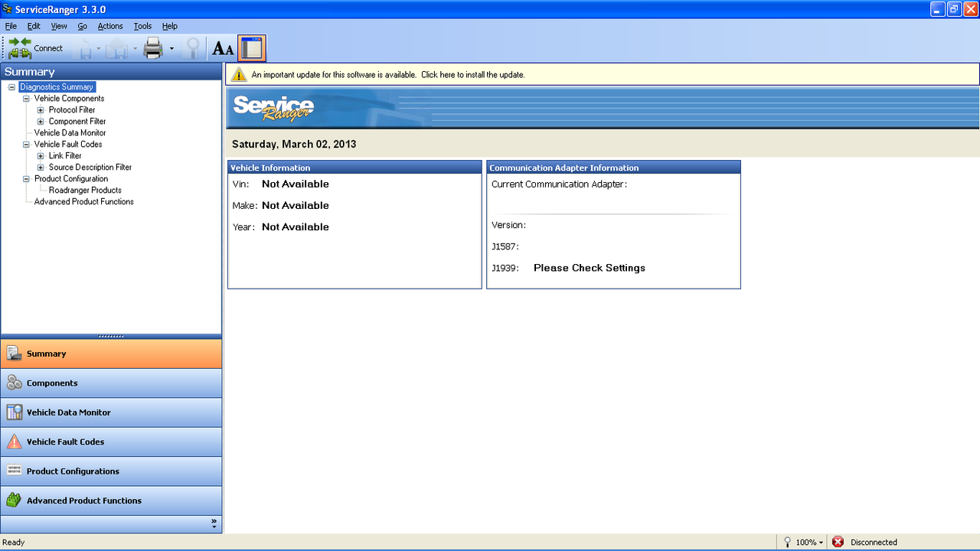The width and height of the screenshot is (980, 551).
Task: Click the yellow warning update icon
Action: (239, 74)
